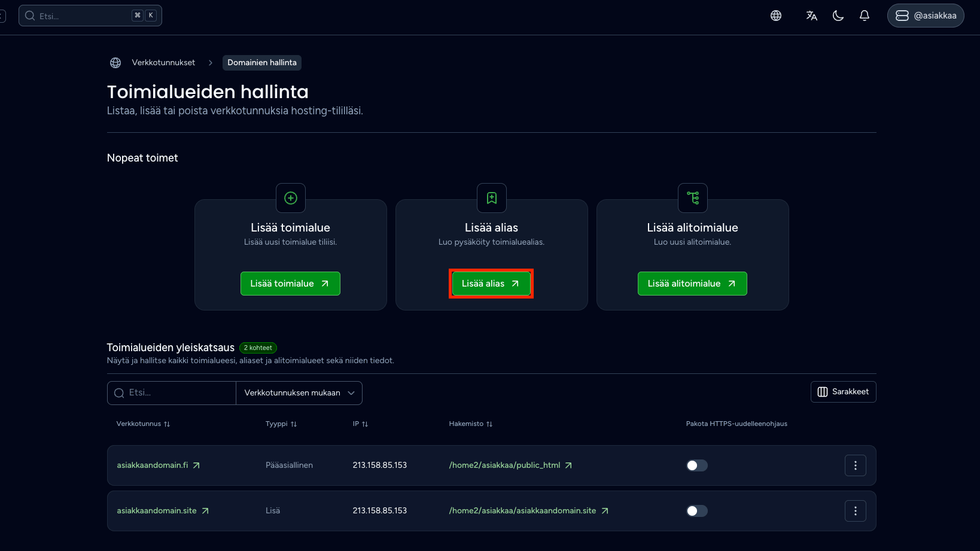Viewport: 980px width, 551px height.
Task: Go to Verkkotunnukset breadcrumb
Action: tap(163, 62)
